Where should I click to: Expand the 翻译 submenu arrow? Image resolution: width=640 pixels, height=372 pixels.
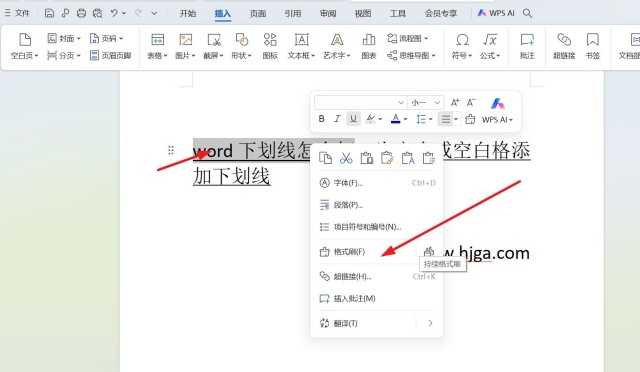(430, 323)
